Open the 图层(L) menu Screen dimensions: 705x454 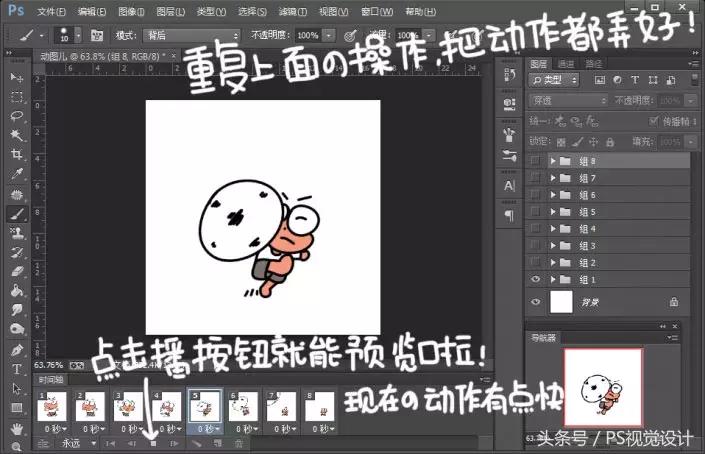pos(170,11)
